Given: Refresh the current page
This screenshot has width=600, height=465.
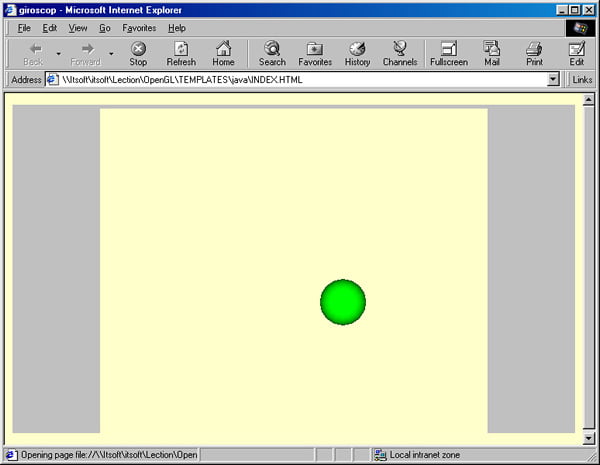Looking at the screenshot, I should (181, 54).
